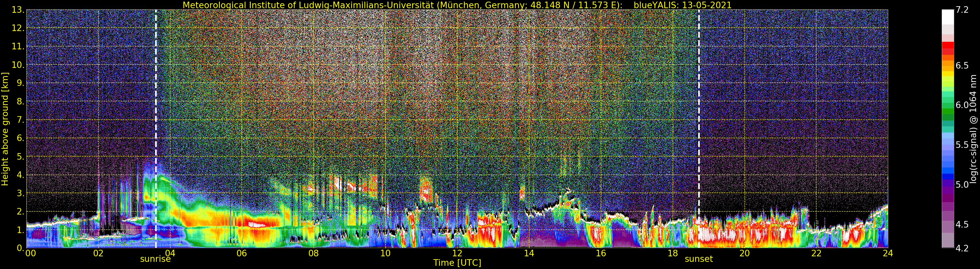This screenshot has height=269, width=980.
Task: Click the sunset label below the time axis
Action: pos(699,259)
